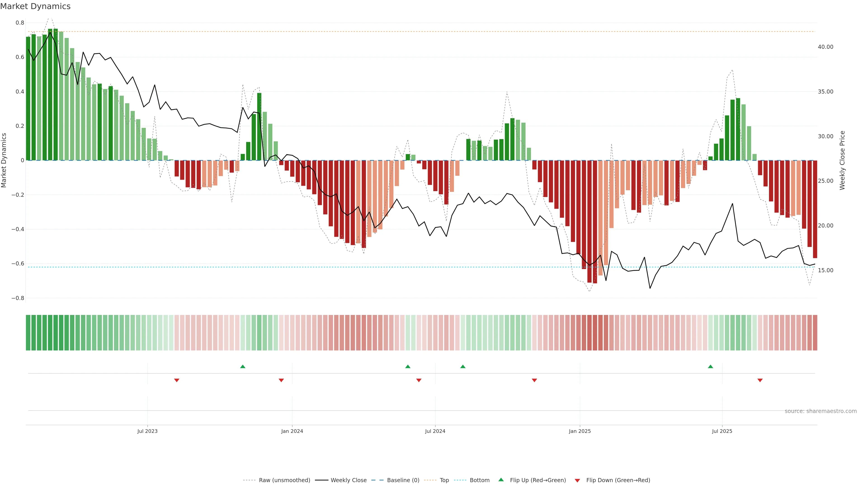This screenshot has width=868, height=488.
Task: Click the Market Dynamics chart title
Action: (x=35, y=6)
